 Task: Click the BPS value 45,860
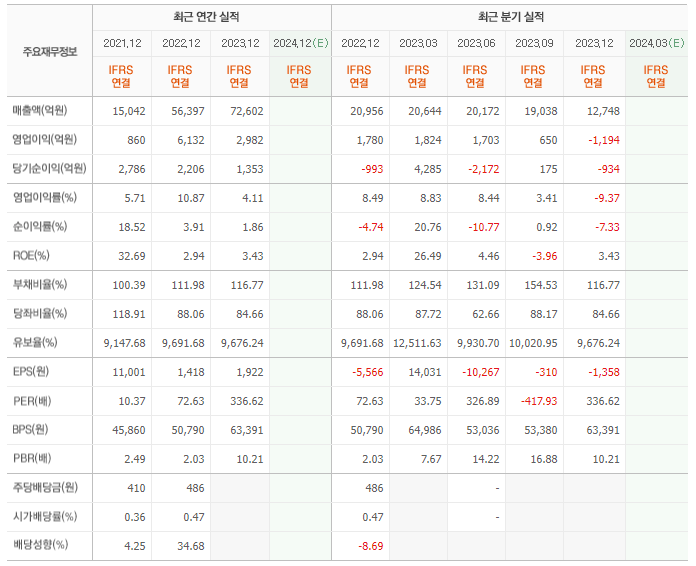pyautogui.click(x=129, y=430)
